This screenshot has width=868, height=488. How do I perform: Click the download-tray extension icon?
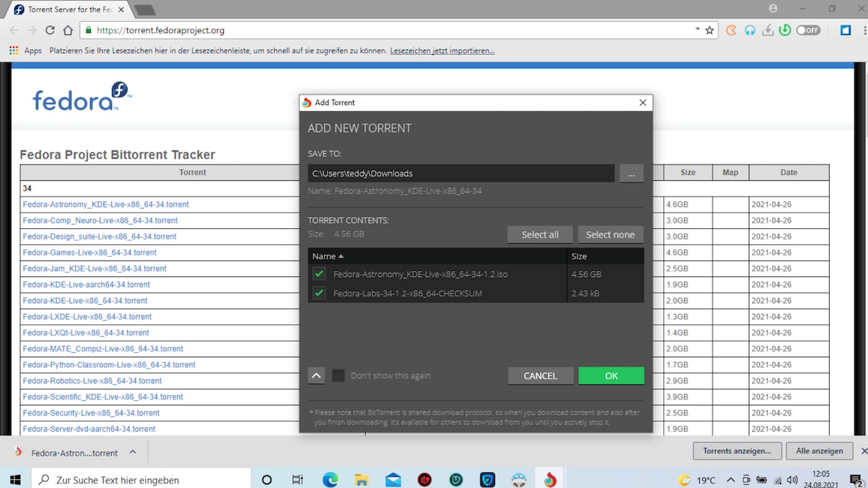click(x=767, y=31)
